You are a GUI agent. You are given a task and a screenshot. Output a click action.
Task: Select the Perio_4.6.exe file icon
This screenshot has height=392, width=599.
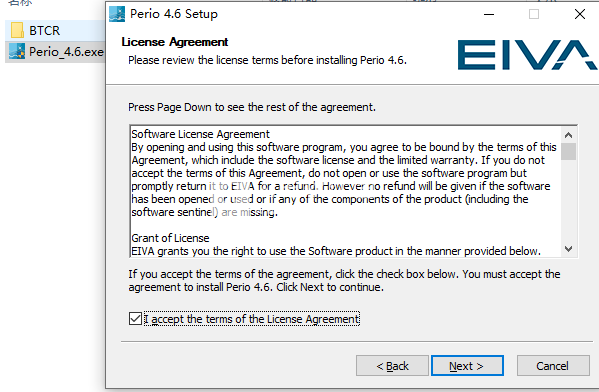pos(17,51)
